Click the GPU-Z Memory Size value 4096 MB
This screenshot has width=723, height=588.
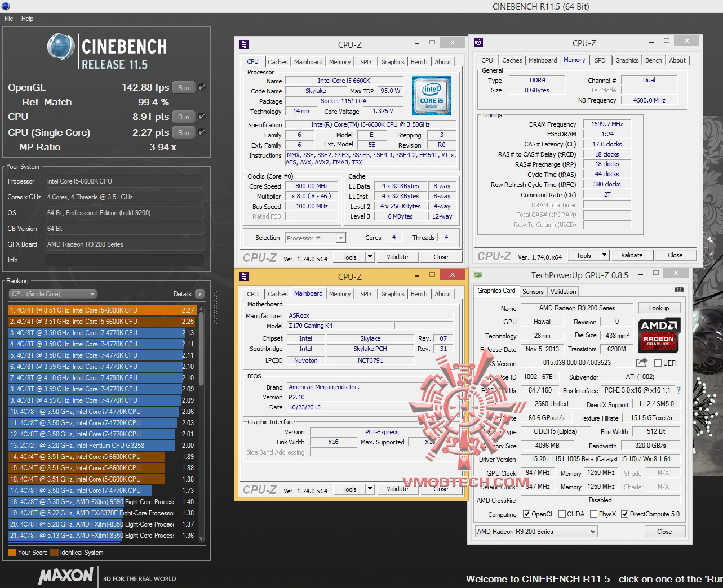coord(547,446)
